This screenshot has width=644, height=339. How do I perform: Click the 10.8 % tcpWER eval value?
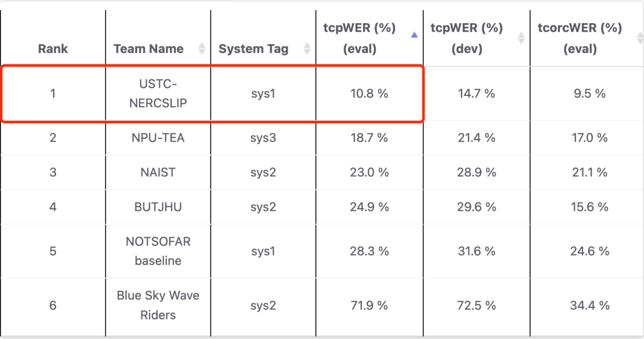point(370,94)
